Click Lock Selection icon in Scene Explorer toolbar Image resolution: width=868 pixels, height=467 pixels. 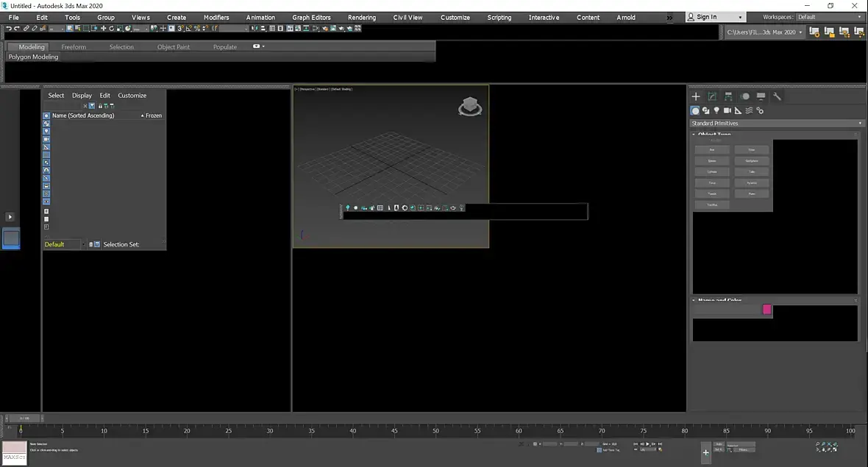coord(100,106)
